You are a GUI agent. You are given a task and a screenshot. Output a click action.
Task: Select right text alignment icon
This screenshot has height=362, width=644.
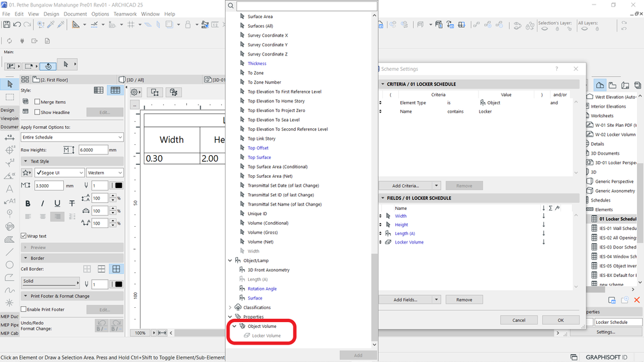pyautogui.click(x=57, y=216)
